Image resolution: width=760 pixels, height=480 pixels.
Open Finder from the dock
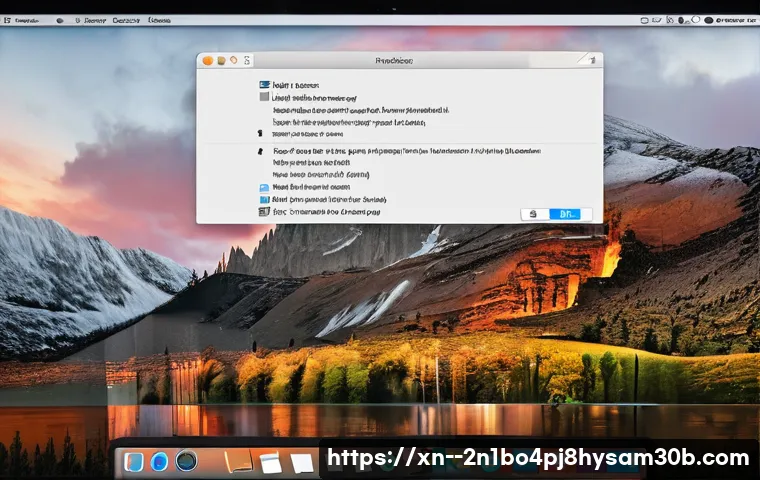[x=135, y=461]
